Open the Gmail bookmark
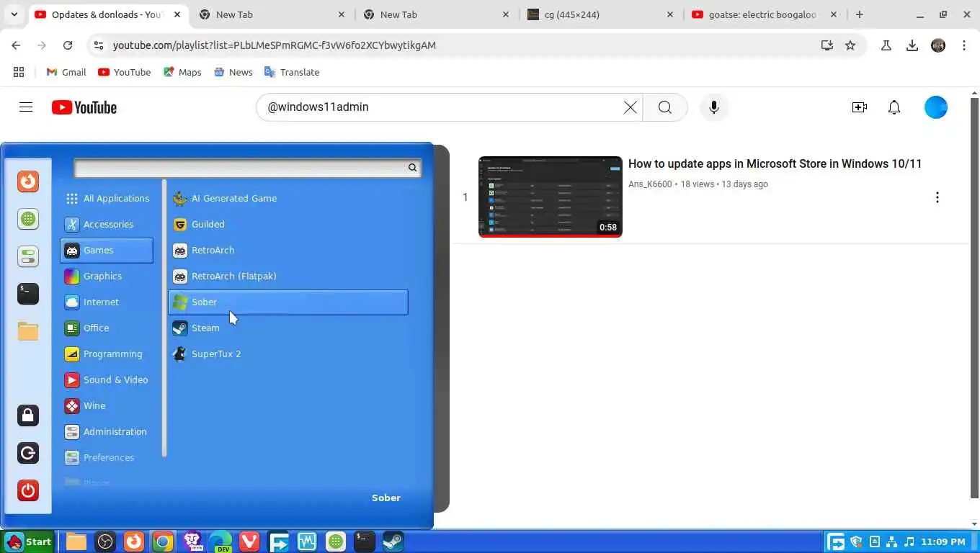The width and height of the screenshot is (980, 553). tap(66, 72)
